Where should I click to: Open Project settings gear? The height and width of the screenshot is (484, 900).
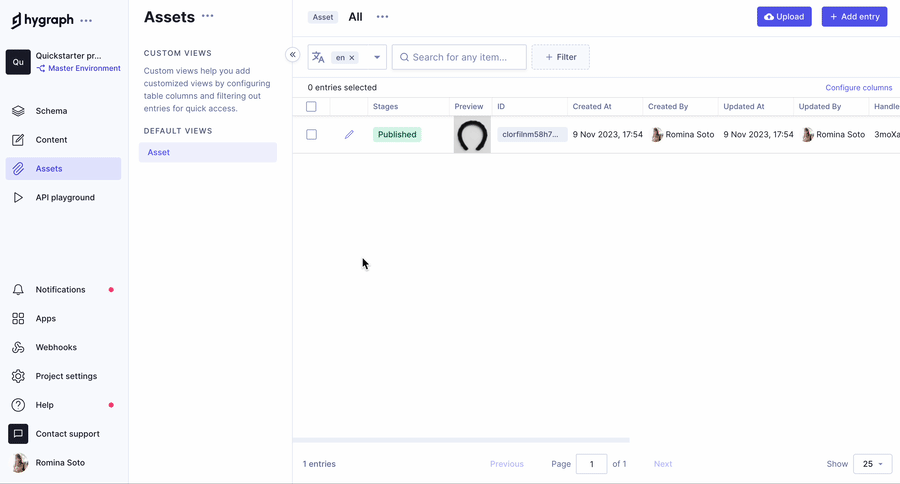pyautogui.click(x=18, y=376)
